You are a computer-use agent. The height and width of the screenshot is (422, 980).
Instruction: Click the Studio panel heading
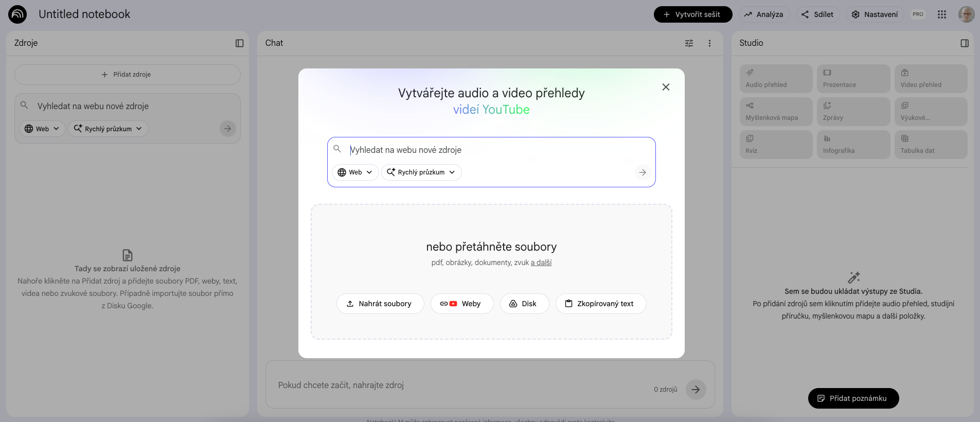(x=751, y=43)
